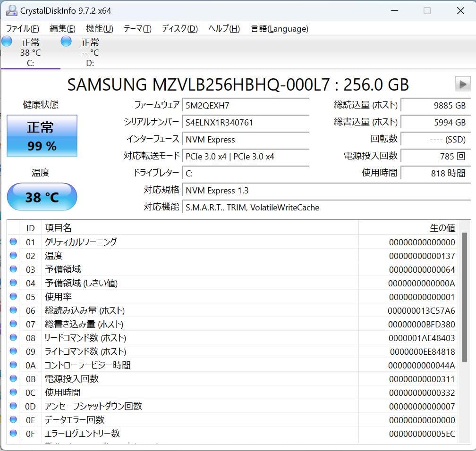Image resolution: width=476 pixels, height=451 pixels.
Task: Click the D: drive health status lamp
Action: click(x=66, y=42)
